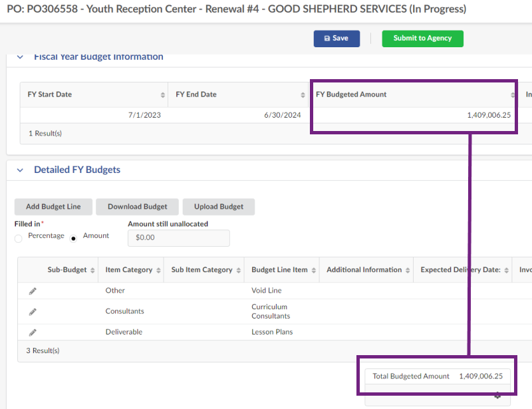Sort by Budget Line Item column
The image size is (532, 409).
pyautogui.click(x=313, y=271)
